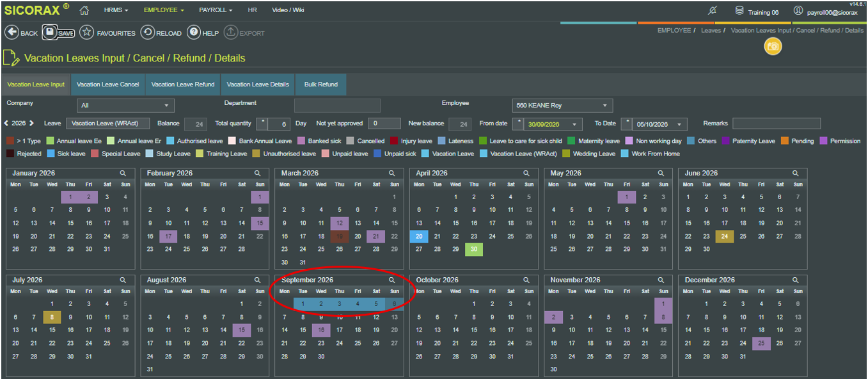This screenshot has height=379, width=868.
Task: Switch to Vacation Leave Cancel tab
Action: click(107, 85)
